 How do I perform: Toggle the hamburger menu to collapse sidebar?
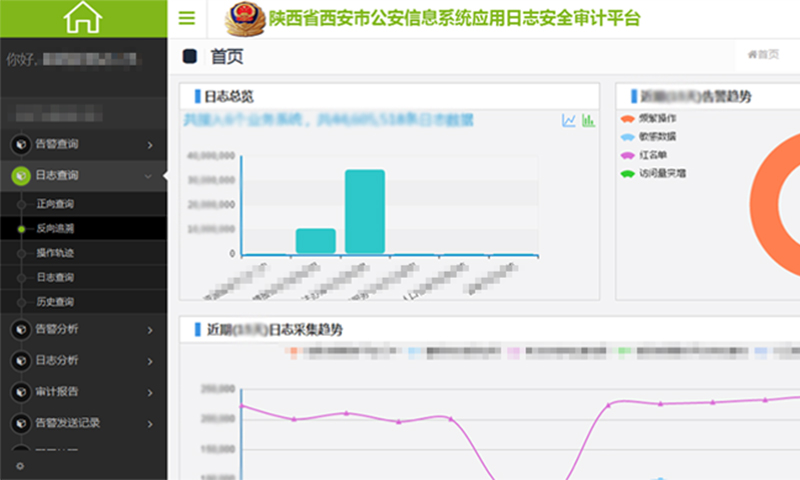186,18
